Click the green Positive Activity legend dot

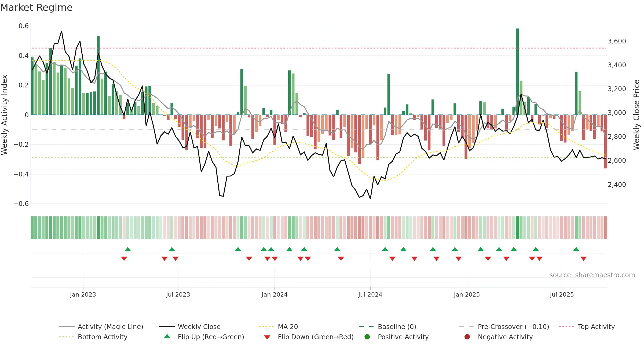(x=367, y=337)
